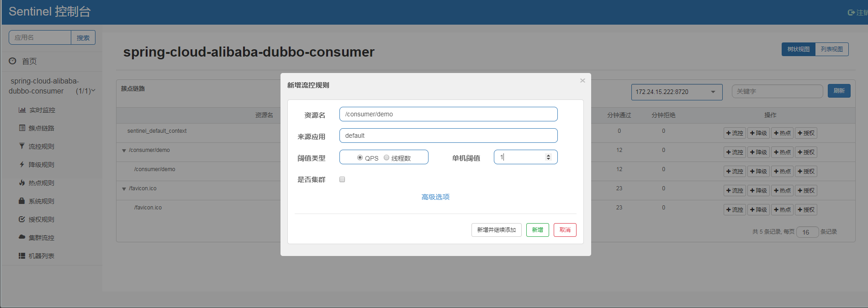Add 授权 for child /consumer/demo row
868x308 pixels.
click(x=806, y=172)
